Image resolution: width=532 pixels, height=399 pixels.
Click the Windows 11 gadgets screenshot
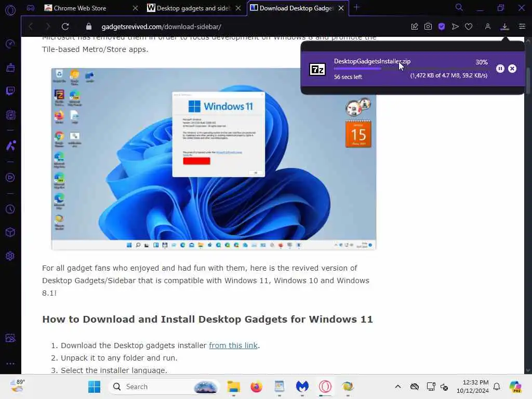pos(214,159)
